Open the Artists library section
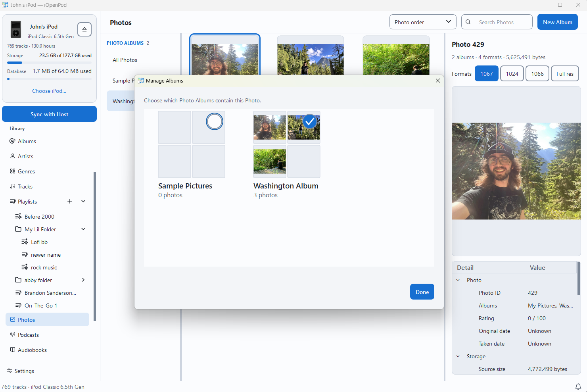 48,156
